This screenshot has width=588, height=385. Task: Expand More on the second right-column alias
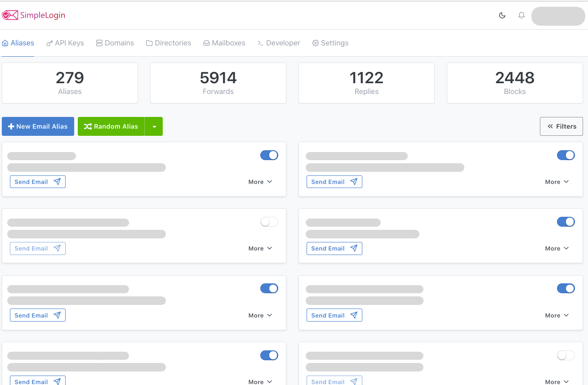tap(557, 248)
